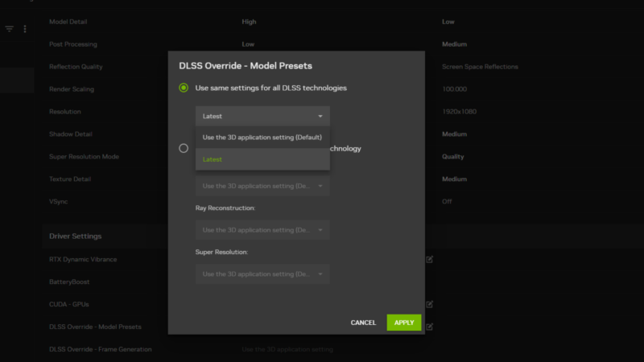Click 'Screen Space Reflections' value
644x362 pixels.
pos(480,67)
